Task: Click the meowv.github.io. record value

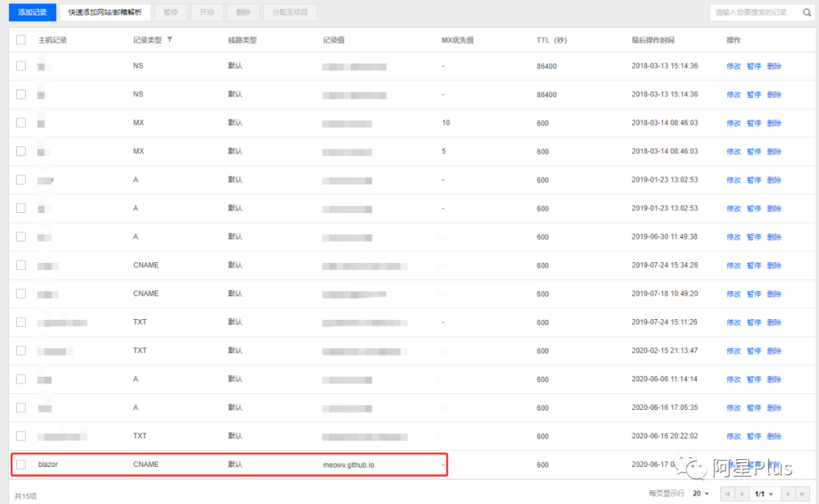Action: (350, 465)
